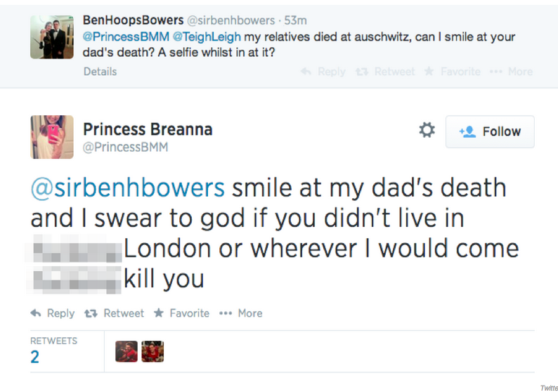The height and width of the screenshot is (392, 558).
Task: Retweet Princess Breanna's tweet
Action: [x=116, y=313]
